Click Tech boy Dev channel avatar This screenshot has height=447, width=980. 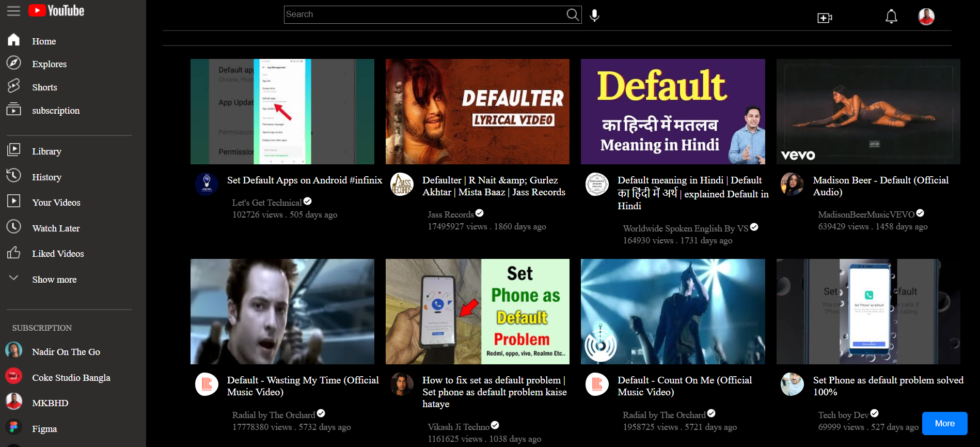coord(792,384)
